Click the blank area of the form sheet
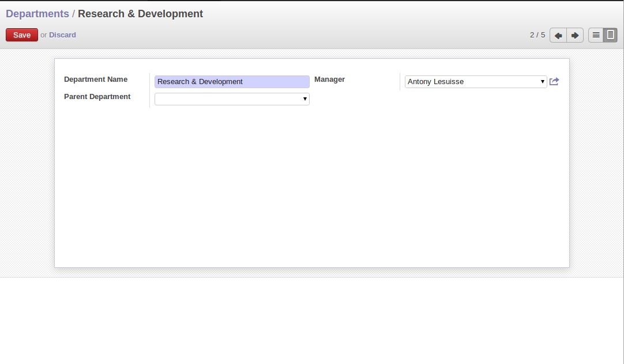This screenshot has width=624, height=364. 311,190
